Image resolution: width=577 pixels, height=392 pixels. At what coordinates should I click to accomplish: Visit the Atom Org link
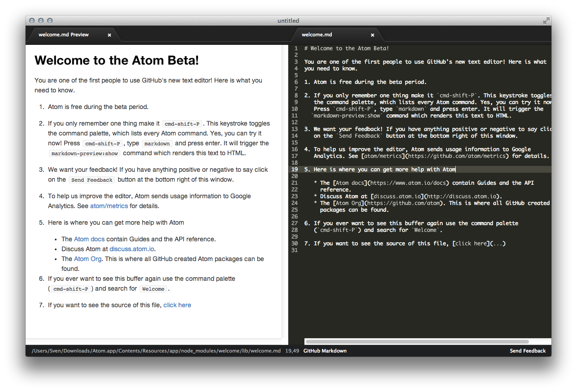[88, 259]
